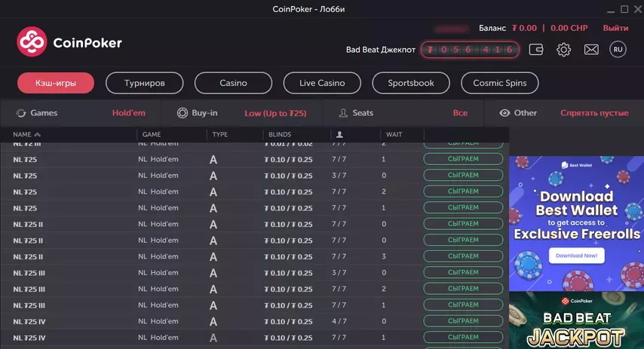Viewport: 644px width, 349px height.
Task: Open the Sportsbook tab
Action: point(411,83)
